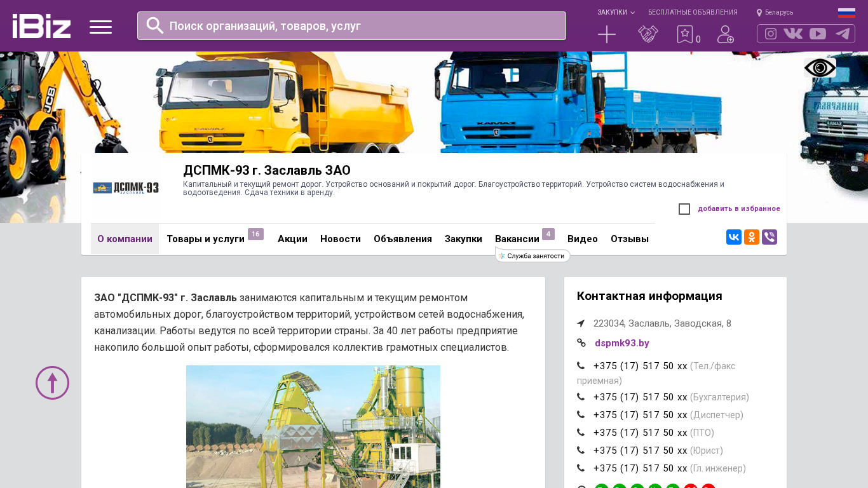
Task: Reveal the Диспетчер phone number
Action: point(641,415)
